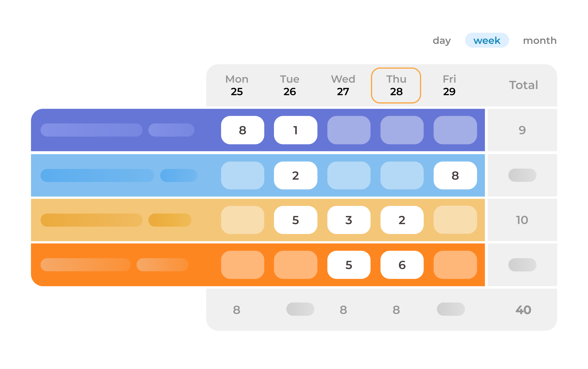
Task: Click empty Wednesday cell in purple row
Action: tap(349, 130)
